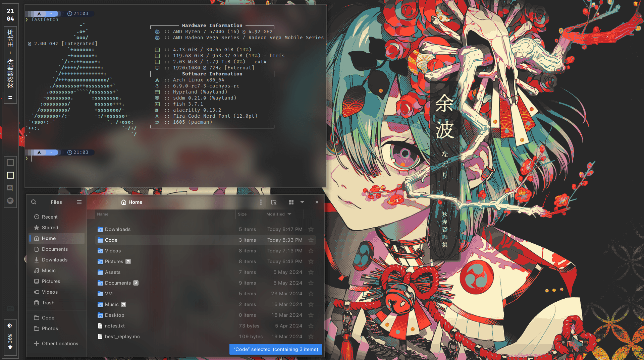
Task: Open the search in Files
Action: click(x=34, y=202)
